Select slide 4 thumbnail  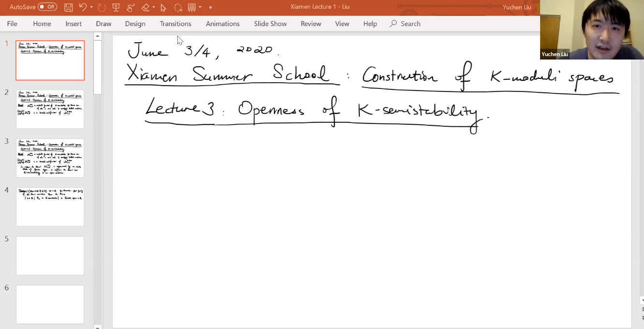point(50,207)
